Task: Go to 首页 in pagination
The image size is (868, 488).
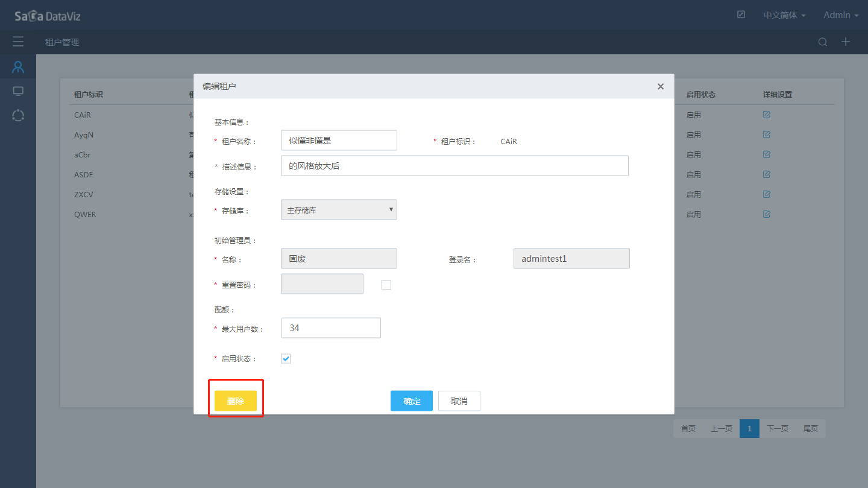Action: click(x=688, y=429)
